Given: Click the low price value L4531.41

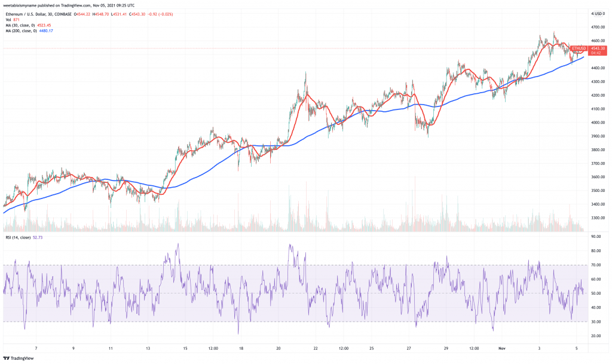Looking at the screenshot, I should (119, 14).
